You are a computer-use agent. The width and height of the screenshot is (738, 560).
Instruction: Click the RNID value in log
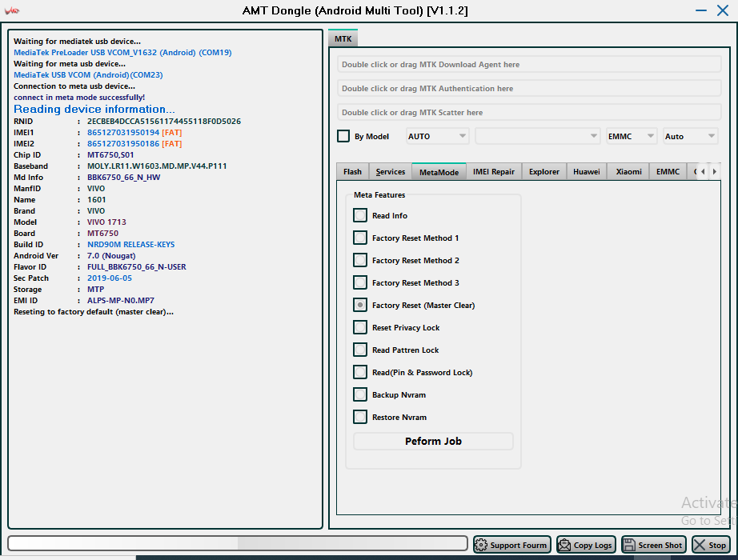coord(164,122)
